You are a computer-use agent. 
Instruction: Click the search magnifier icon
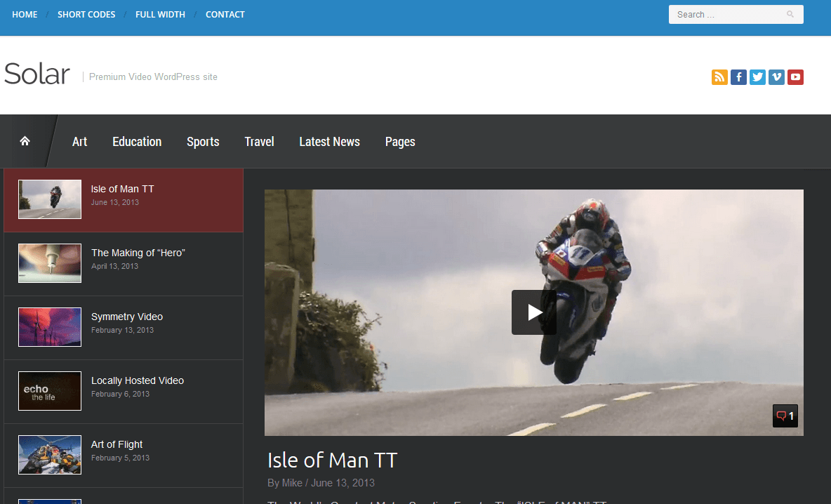tap(790, 14)
